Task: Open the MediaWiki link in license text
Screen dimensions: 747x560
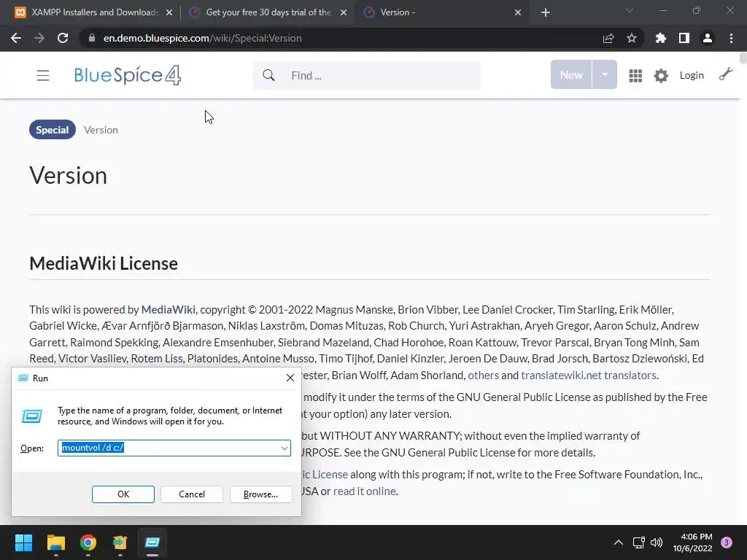Action: coord(169,309)
